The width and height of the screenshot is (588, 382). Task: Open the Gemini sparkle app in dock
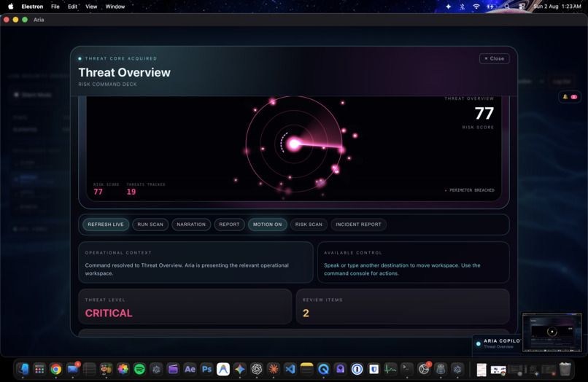(x=240, y=370)
